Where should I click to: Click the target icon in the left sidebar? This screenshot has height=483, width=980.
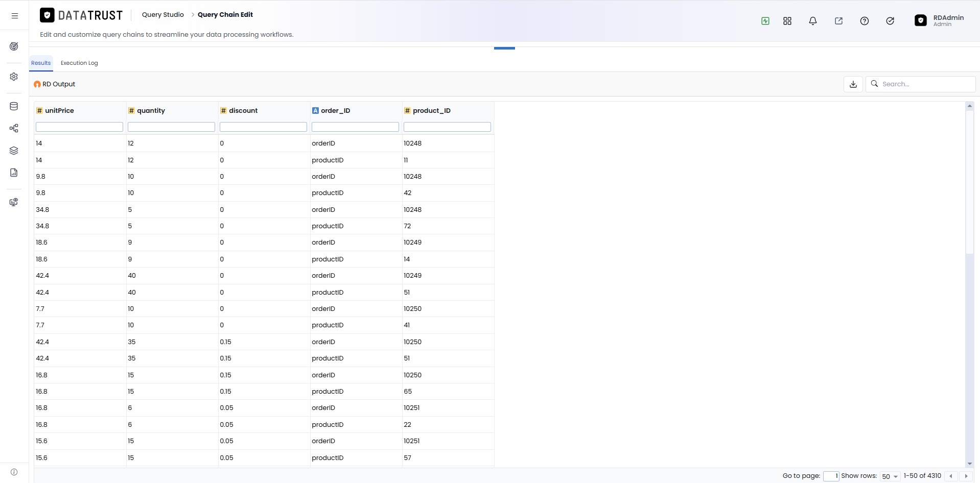[x=14, y=46]
